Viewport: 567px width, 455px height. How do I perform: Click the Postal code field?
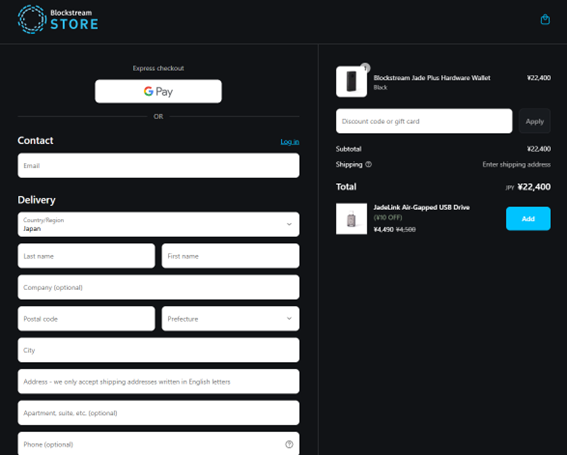click(x=86, y=319)
